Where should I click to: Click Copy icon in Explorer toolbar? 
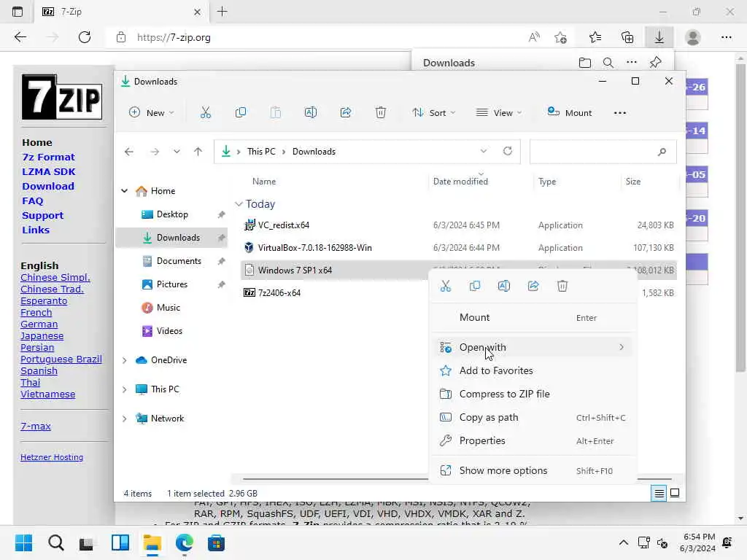[241, 113]
